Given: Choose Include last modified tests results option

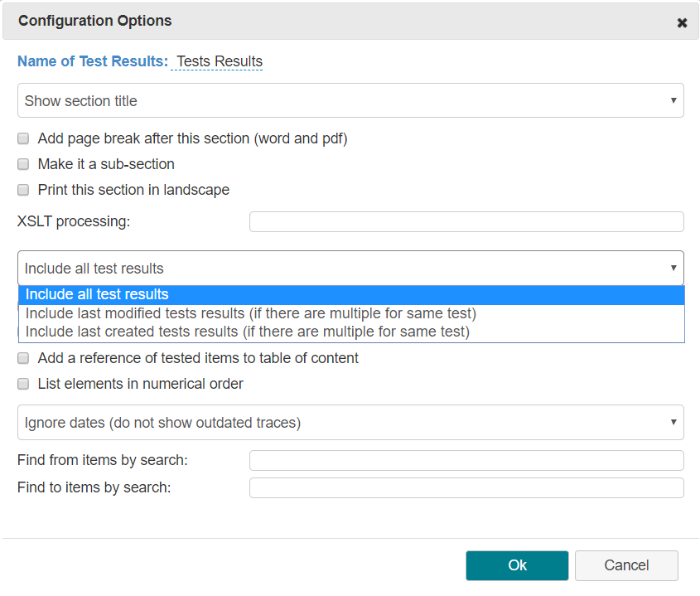Looking at the screenshot, I should point(351,313).
